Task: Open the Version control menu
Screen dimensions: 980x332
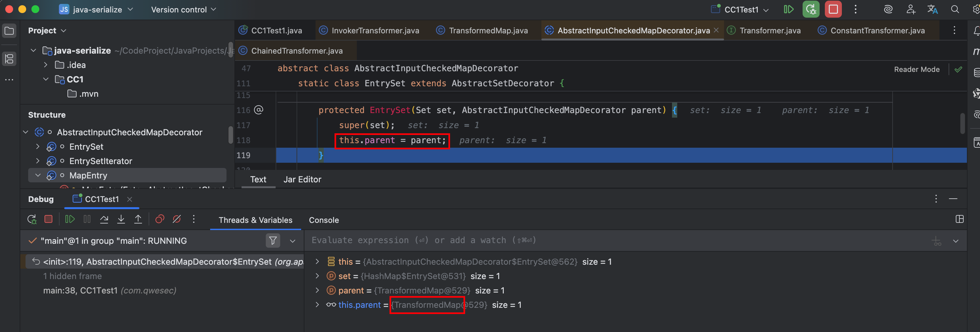Action: [183, 9]
